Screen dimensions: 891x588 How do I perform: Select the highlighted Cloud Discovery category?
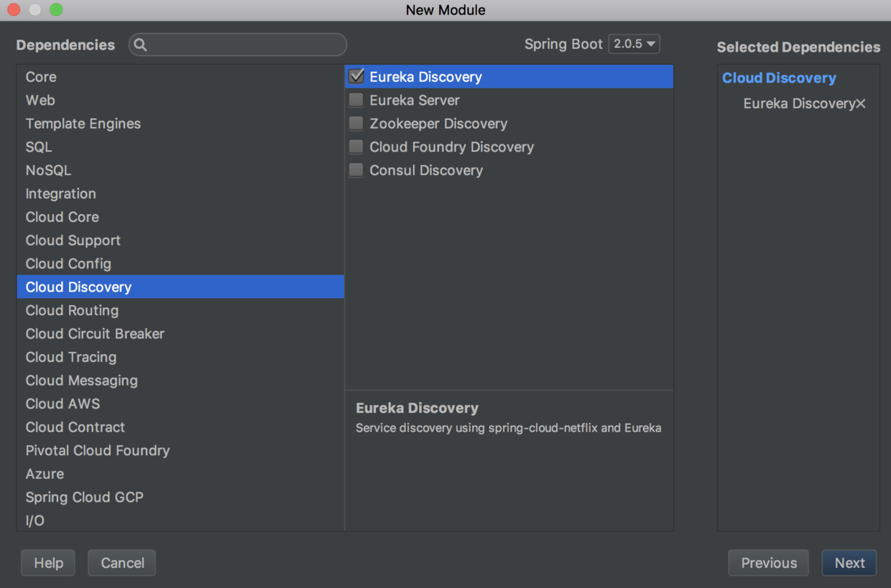(x=180, y=286)
